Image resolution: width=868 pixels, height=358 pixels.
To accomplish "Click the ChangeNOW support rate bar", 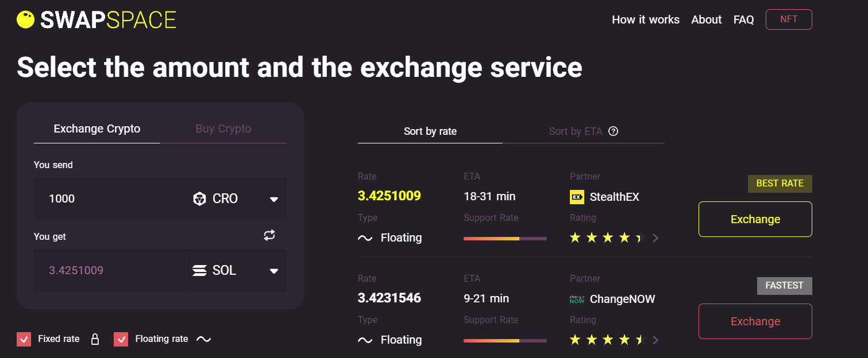I will 505,340.
